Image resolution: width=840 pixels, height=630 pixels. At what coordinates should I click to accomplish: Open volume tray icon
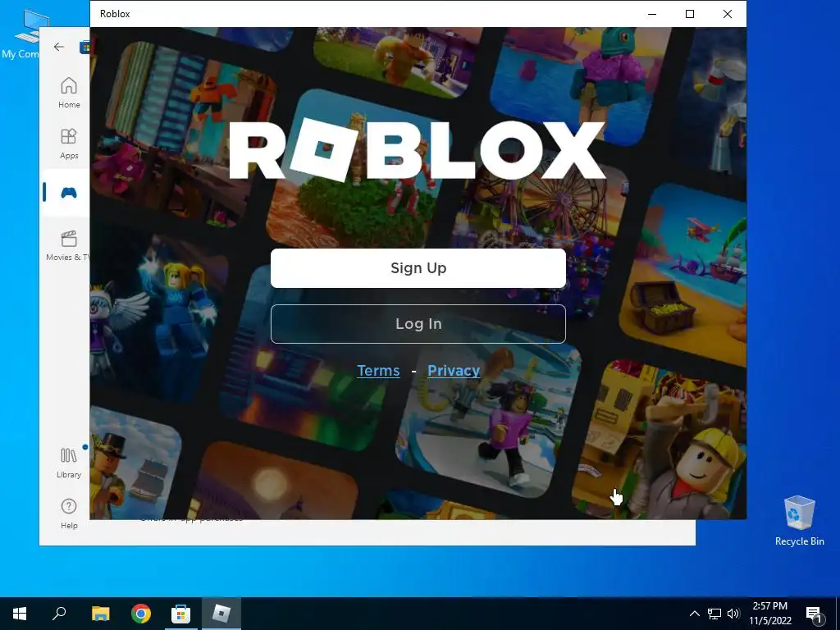point(733,614)
